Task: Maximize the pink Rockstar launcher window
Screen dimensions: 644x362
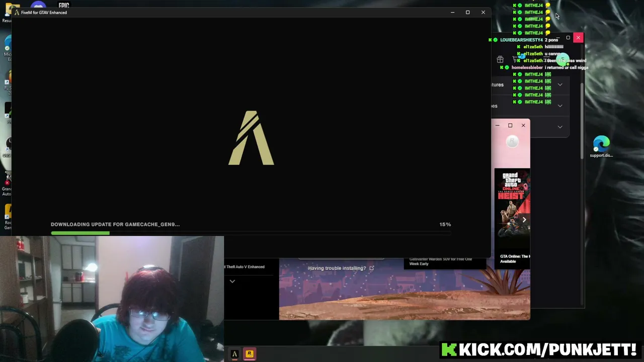Action: 510,125
